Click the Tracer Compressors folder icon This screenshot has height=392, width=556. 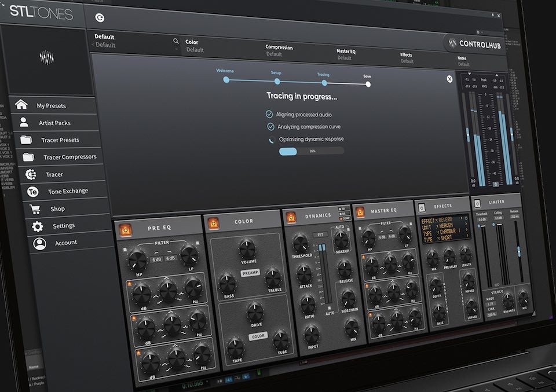28,156
